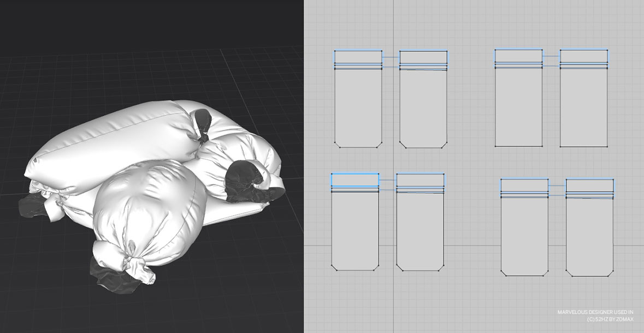Select left pattern piece in upper-left pair
This screenshot has height=333, width=644.
click(x=358, y=99)
